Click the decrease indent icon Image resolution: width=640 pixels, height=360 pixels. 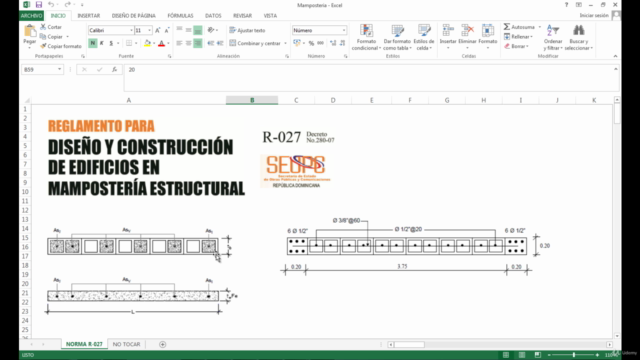pos(211,43)
